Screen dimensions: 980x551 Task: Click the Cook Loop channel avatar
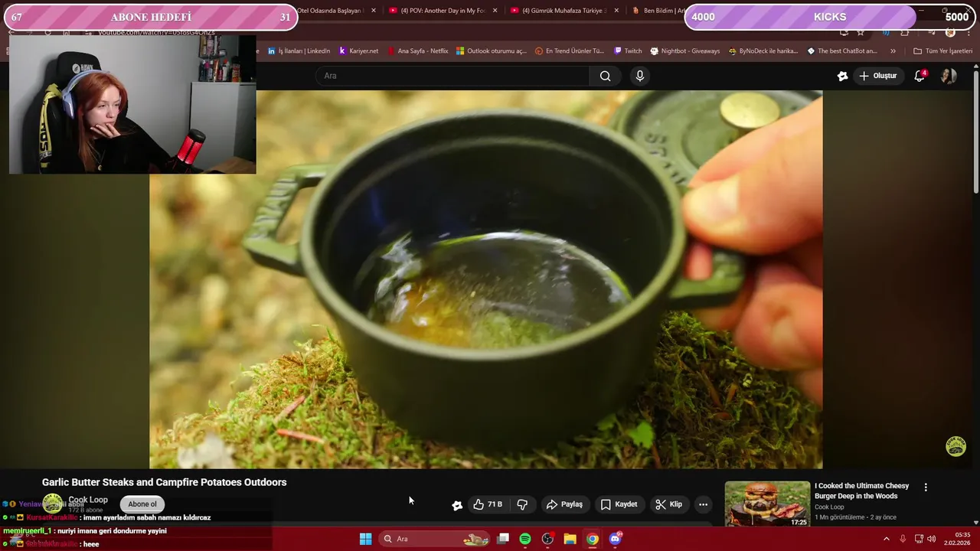(x=52, y=504)
